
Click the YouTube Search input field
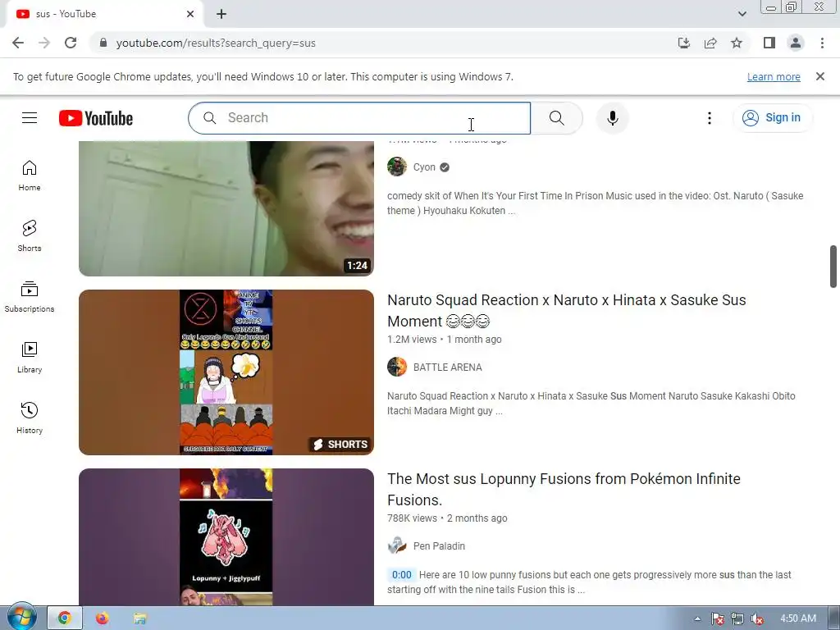click(x=359, y=118)
